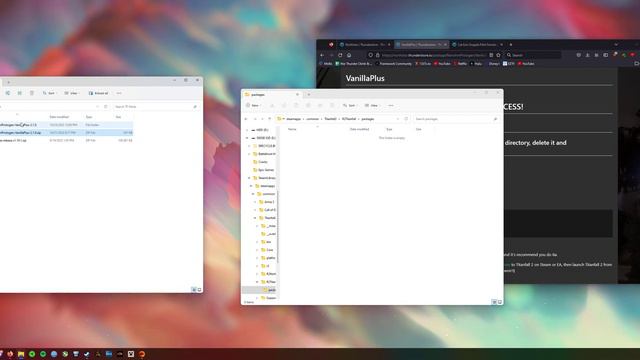Screen dimensions: 640x360
Task: Select the third zip file row in left Explorer
Action: 66,140
